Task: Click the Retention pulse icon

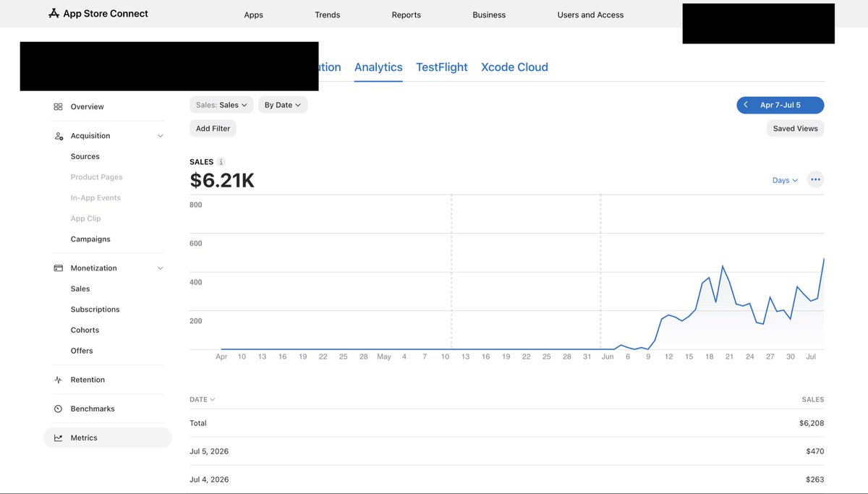Action: pos(58,380)
